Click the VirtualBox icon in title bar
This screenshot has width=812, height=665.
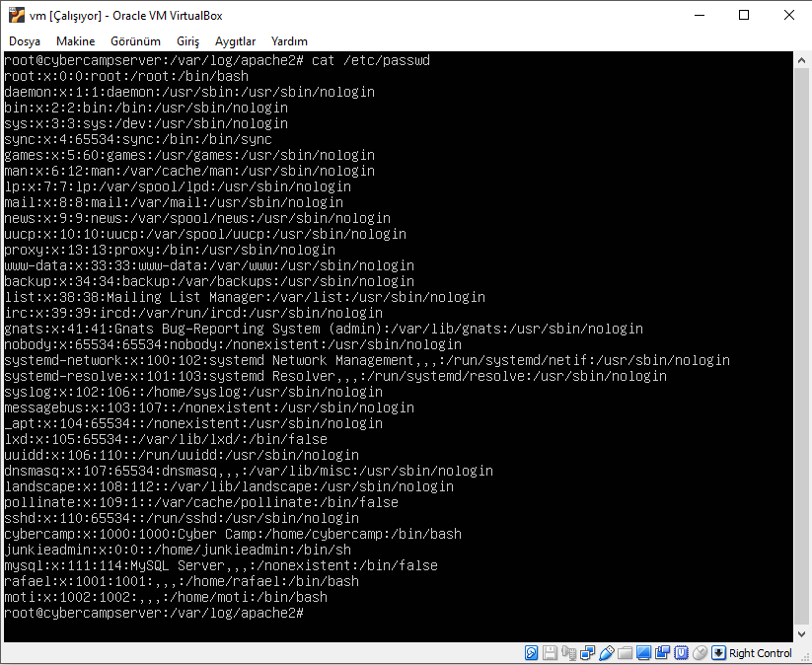17,15
